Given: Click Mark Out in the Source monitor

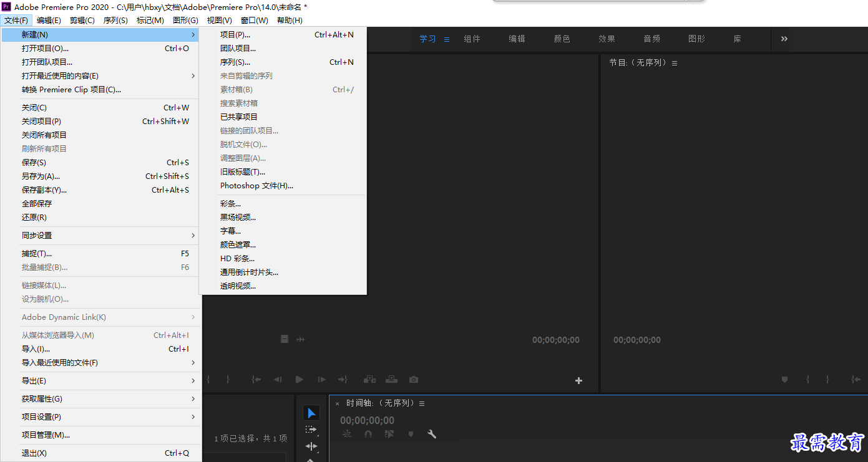Looking at the screenshot, I should [228, 379].
